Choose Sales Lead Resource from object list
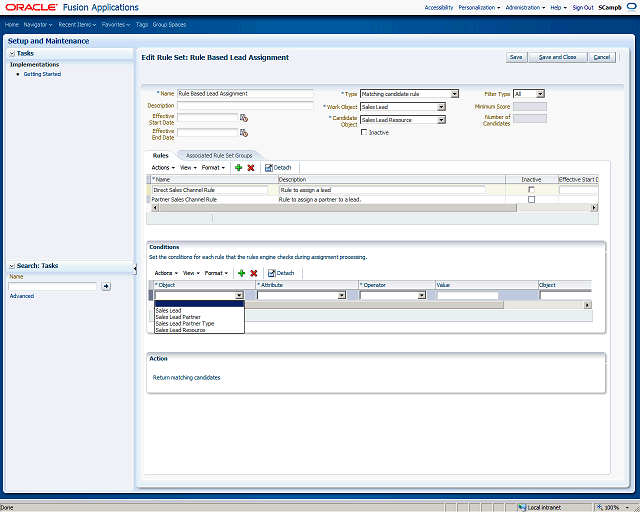 coord(180,330)
